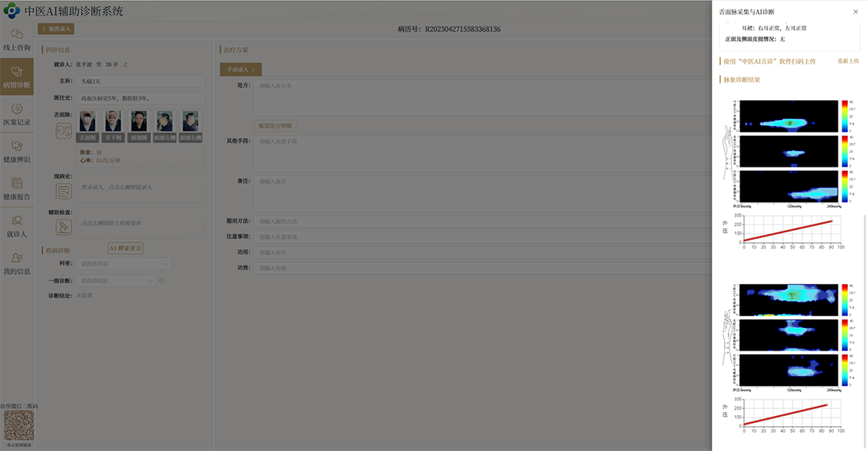This screenshot has height=451, width=868.
Task: Open 我的信息 sidebar section
Action: tap(16, 262)
